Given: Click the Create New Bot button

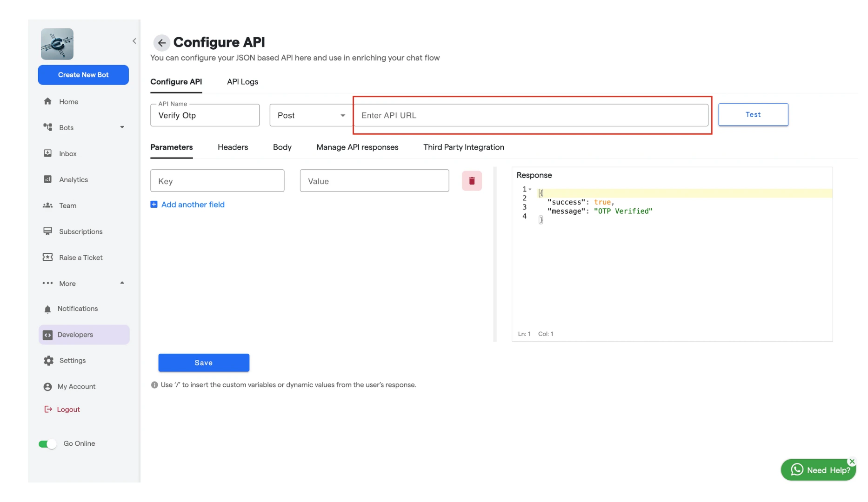Looking at the screenshot, I should (83, 75).
